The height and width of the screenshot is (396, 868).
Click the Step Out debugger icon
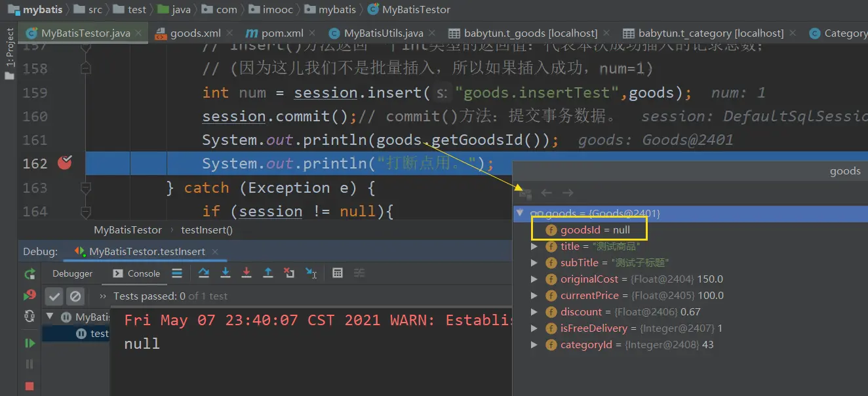tap(268, 273)
